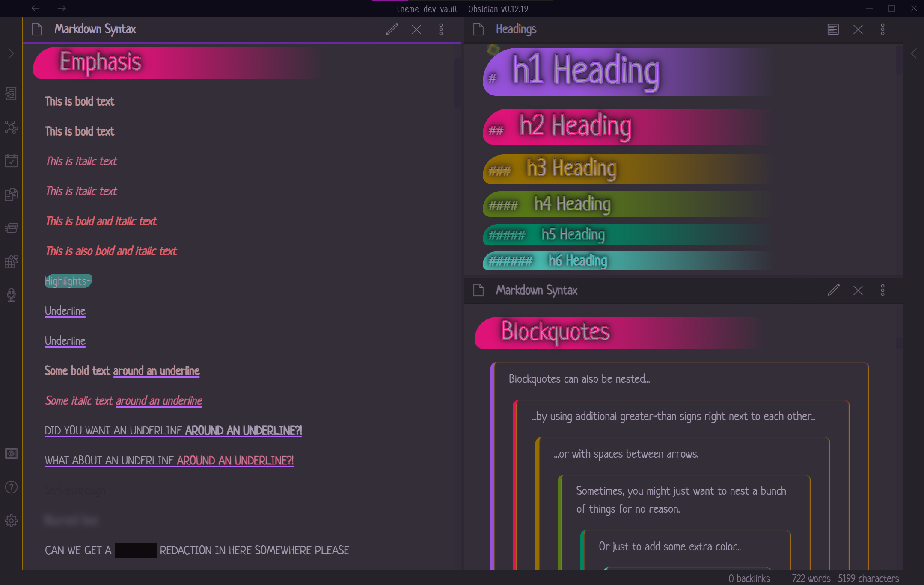The width and height of the screenshot is (924, 585).
Task: Open the graph view from the left ribbon
Action: pyautogui.click(x=11, y=127)
